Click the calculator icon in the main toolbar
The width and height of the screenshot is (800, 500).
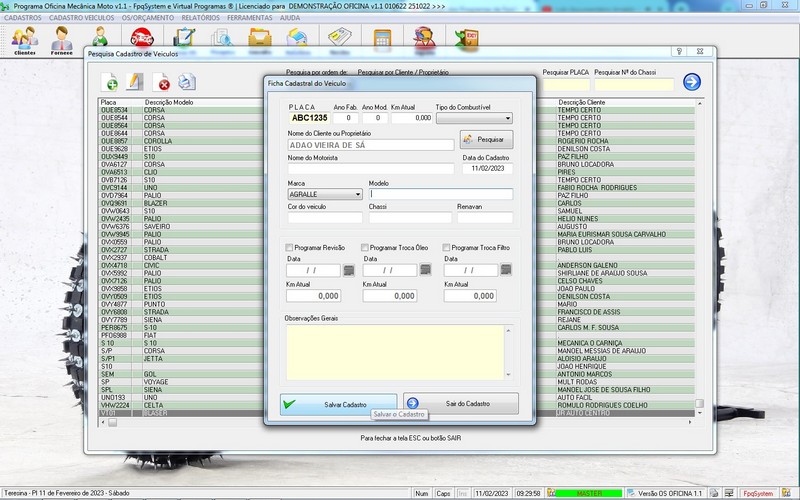(x=381, y=39)
